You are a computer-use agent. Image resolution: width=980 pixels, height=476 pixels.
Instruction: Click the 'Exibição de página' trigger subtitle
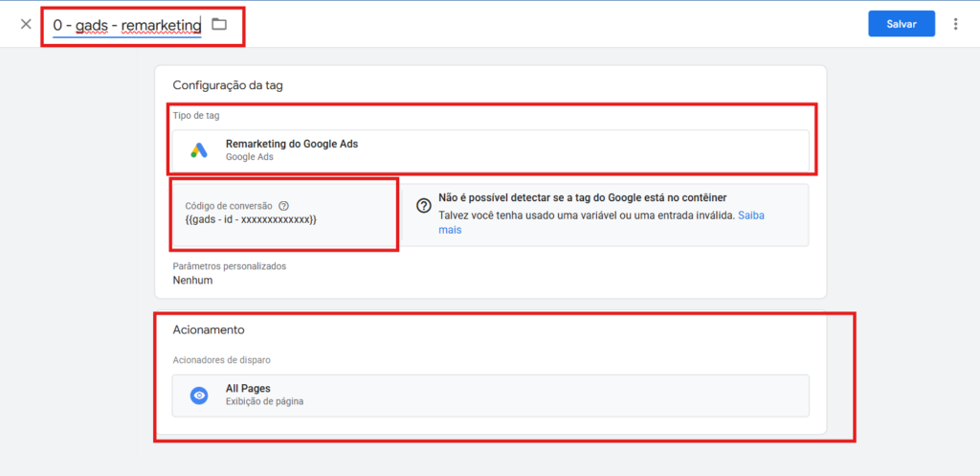click(x=264, y=402)
